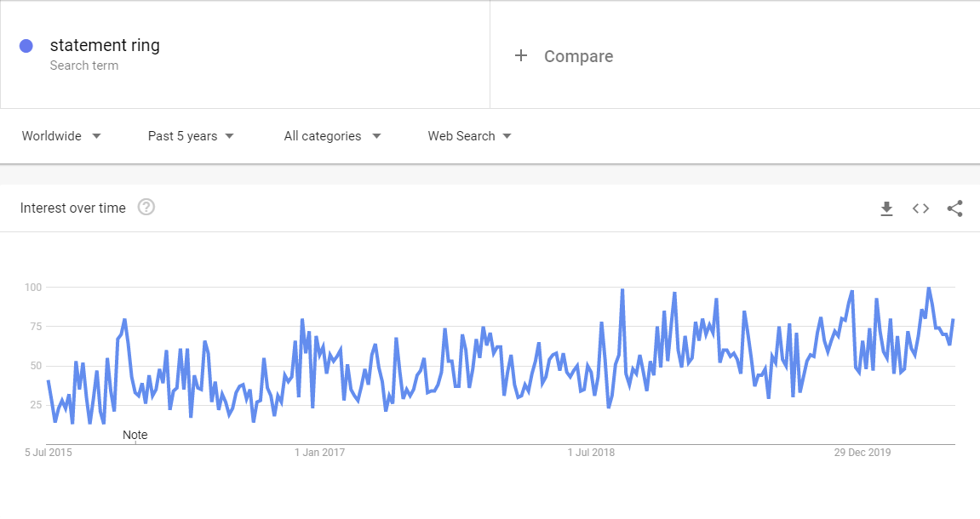Change the Web Search type dropdown

point(469,136)
